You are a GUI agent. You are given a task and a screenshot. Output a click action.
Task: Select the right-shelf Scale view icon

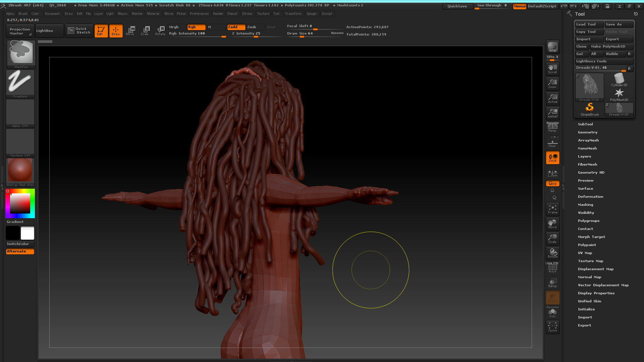[552, 238]
